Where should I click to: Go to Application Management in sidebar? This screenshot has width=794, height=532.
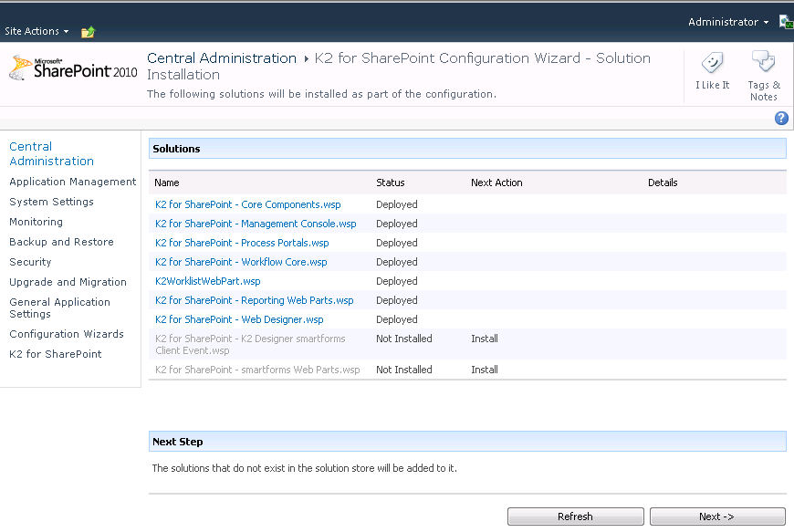pos(72,182)
